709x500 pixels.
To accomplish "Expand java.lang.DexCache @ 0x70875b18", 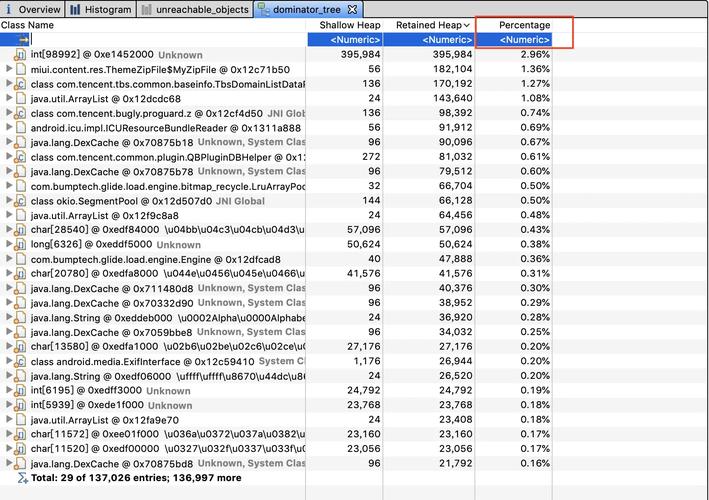I will pyautogui.click(x=9, y=142).
